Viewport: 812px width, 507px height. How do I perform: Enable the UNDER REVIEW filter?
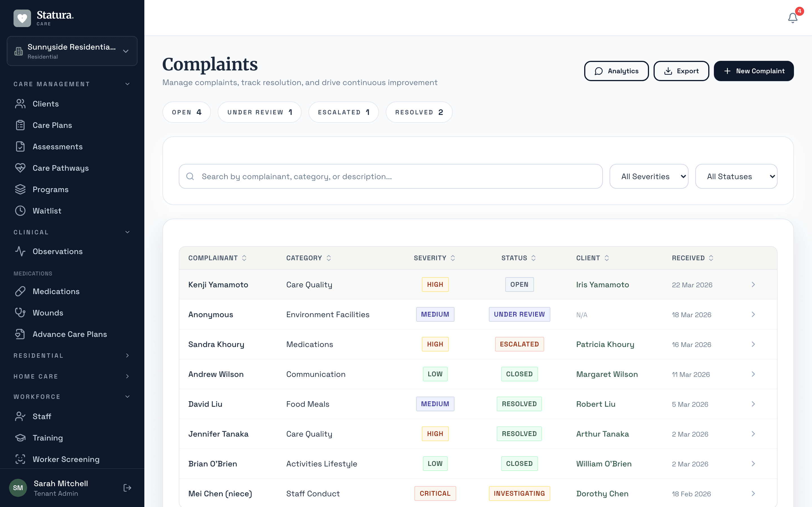tap(259, 112)
